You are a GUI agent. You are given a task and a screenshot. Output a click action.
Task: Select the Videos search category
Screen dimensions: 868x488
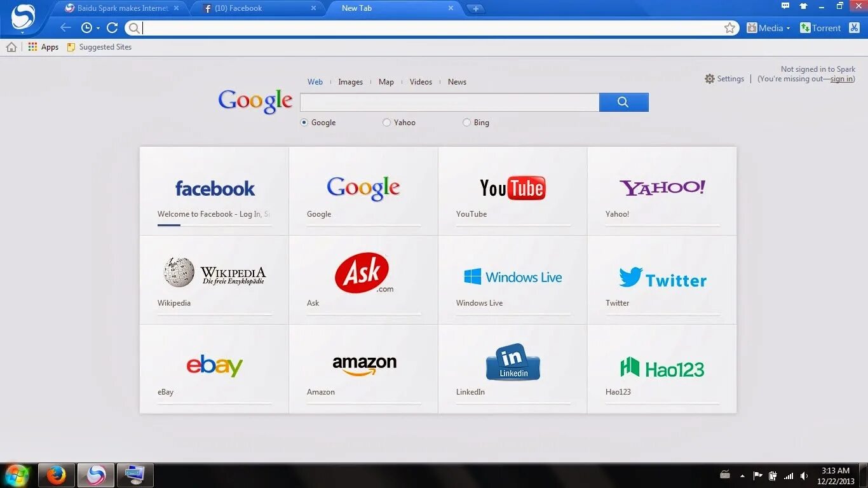[421, 82]
